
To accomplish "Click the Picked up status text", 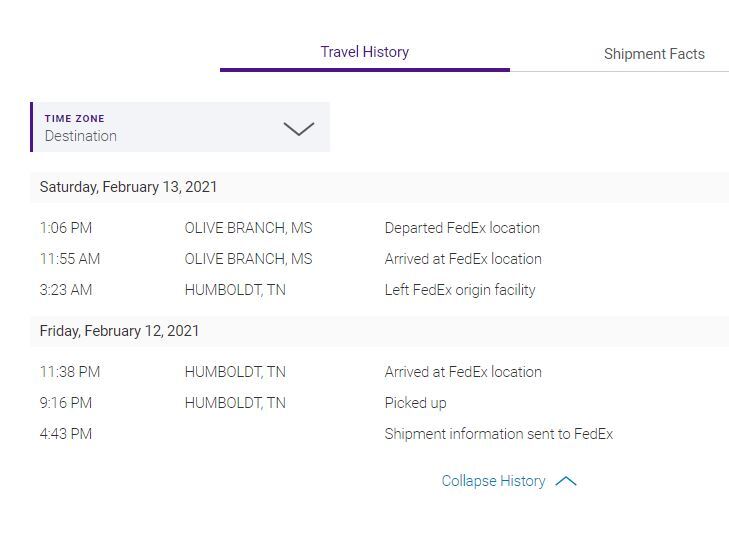I will (415, 403).
